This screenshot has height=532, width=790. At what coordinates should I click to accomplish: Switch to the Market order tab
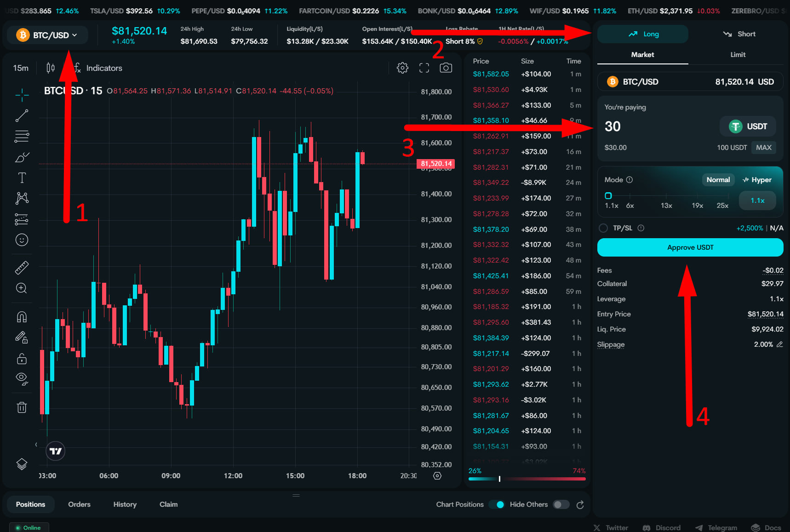642,55
